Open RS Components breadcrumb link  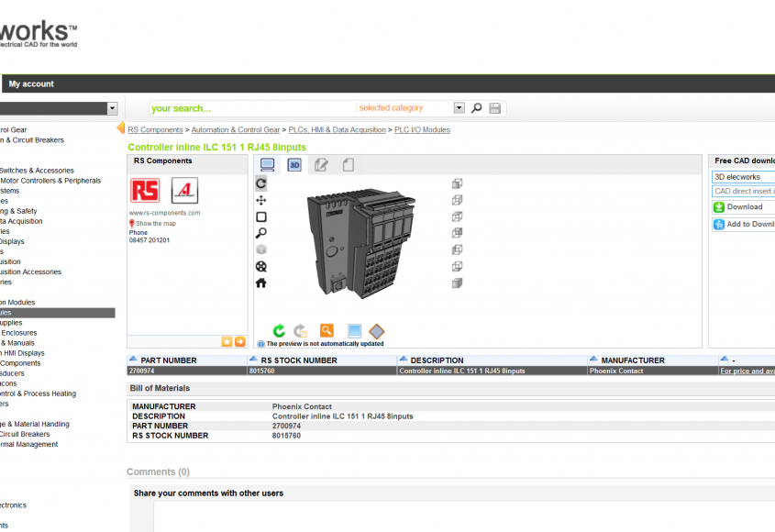(155, 129)
